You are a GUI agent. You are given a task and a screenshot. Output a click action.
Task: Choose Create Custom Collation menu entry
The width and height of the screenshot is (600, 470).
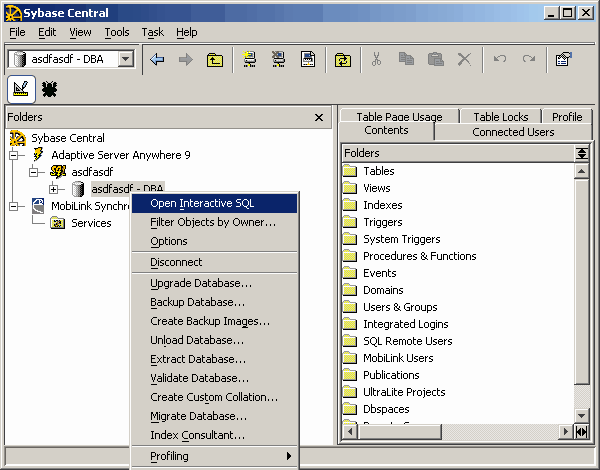point(214,397)
